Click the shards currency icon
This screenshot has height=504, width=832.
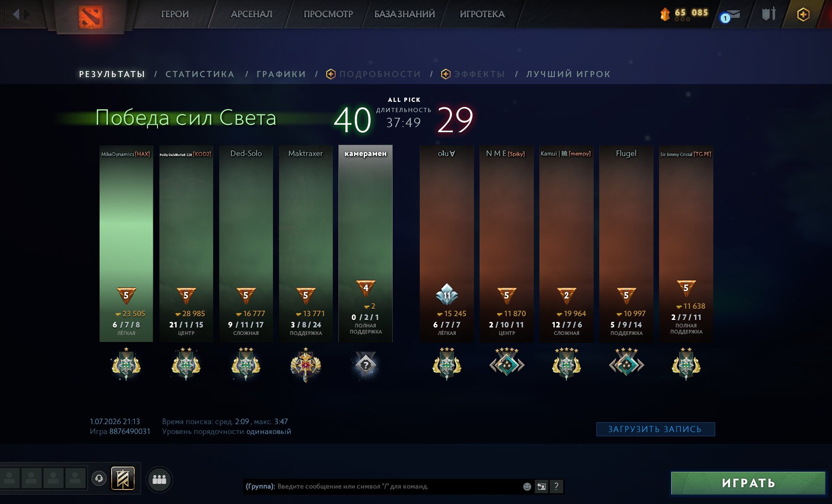coord(665,14)
